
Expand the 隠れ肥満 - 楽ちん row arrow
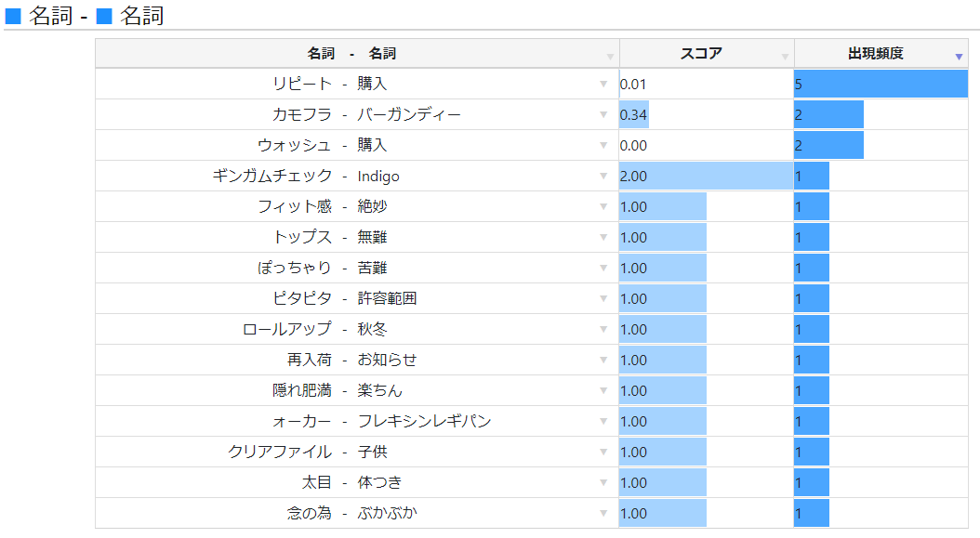(x=604, y=391)
